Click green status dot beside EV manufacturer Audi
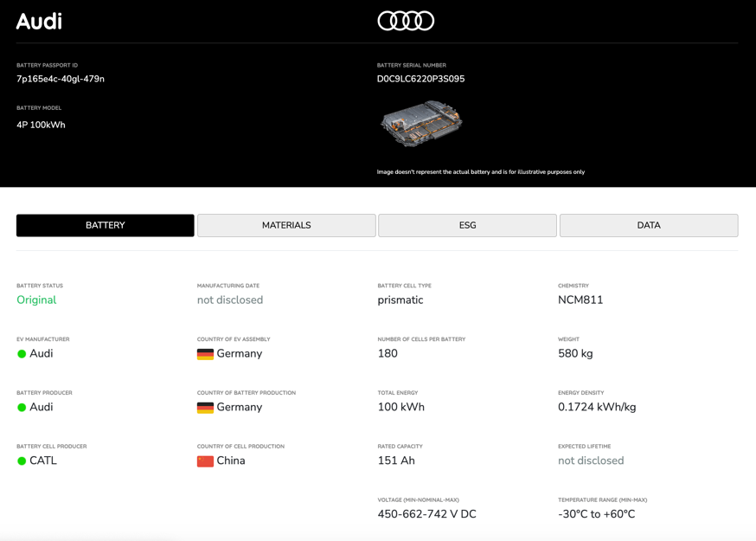 point(22,354)
